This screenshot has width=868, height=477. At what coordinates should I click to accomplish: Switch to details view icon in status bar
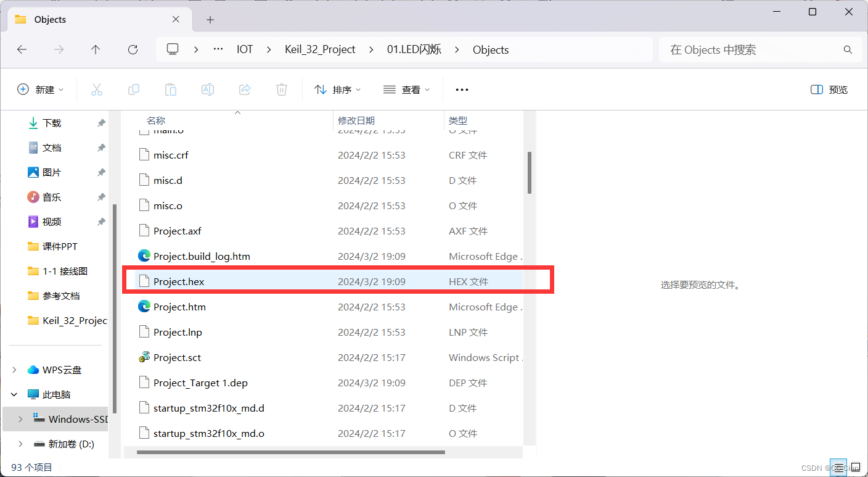838,467
